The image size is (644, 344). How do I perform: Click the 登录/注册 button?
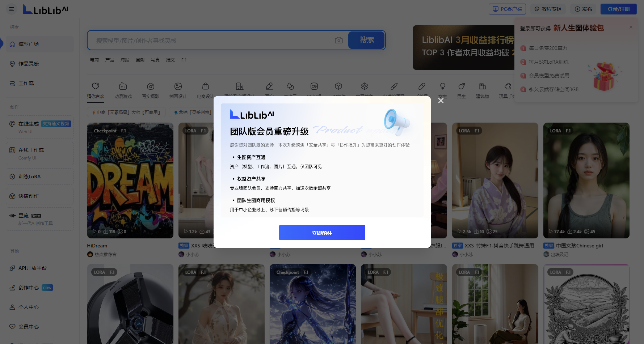pos(618,9)
